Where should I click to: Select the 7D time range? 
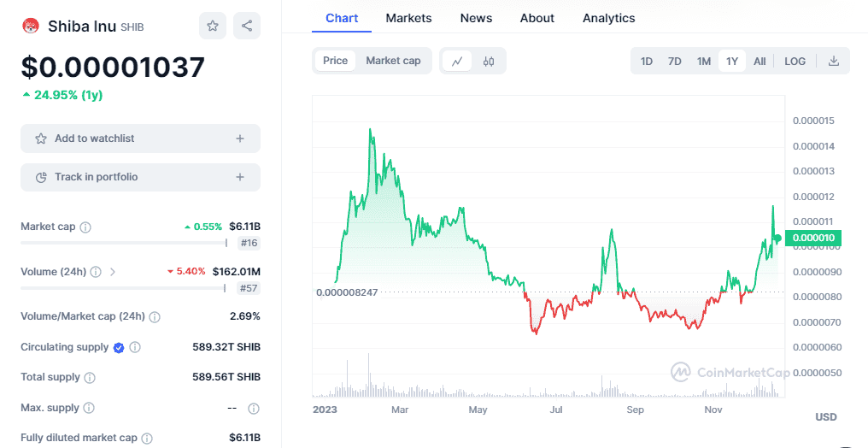tap(674, 61)
